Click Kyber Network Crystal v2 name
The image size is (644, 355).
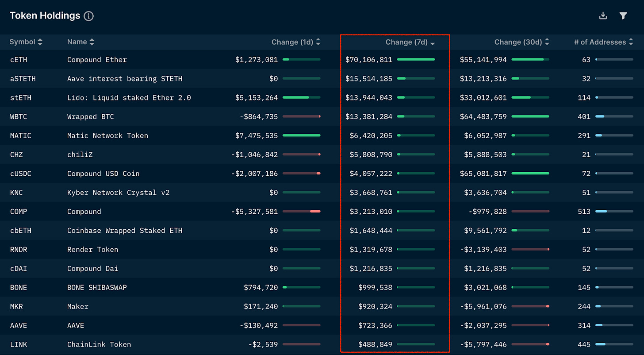click(x=118, y=193)
